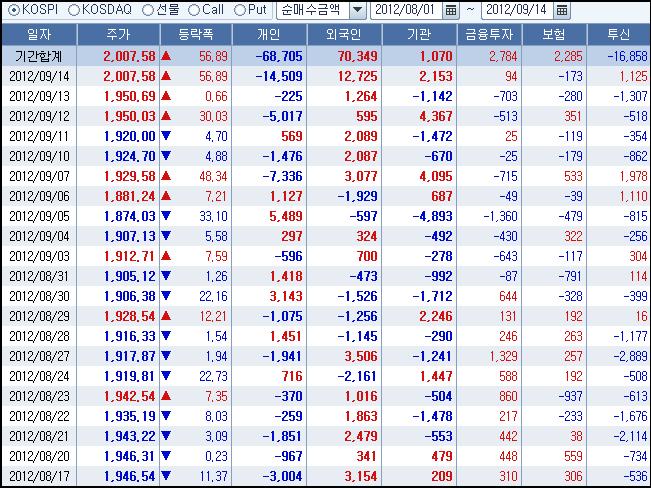Select the 2012/08/22 date cell

39,416
